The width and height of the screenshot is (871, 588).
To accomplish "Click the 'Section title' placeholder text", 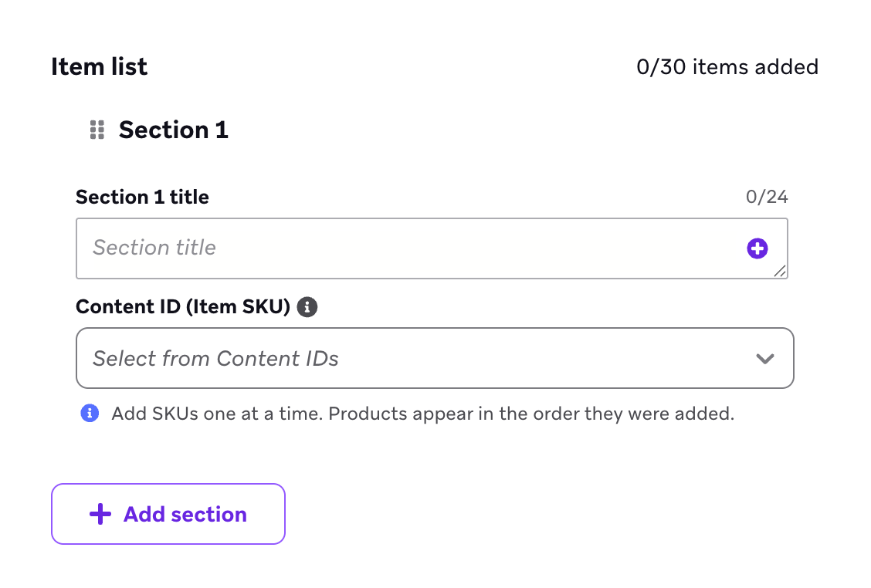I will coord(154,248).
